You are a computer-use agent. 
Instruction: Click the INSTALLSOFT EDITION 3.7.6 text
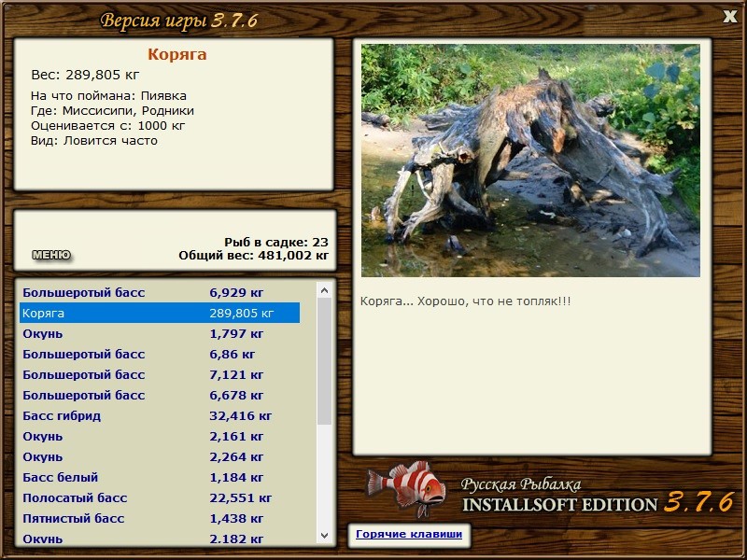tap(598, 503)
